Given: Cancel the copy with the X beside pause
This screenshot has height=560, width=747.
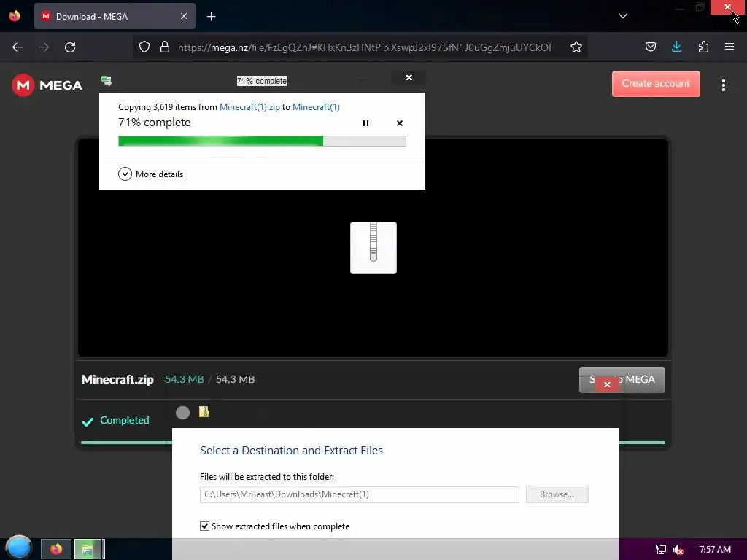Looking at the screenshot, I should pyautogui.click(x=399, y=123).
